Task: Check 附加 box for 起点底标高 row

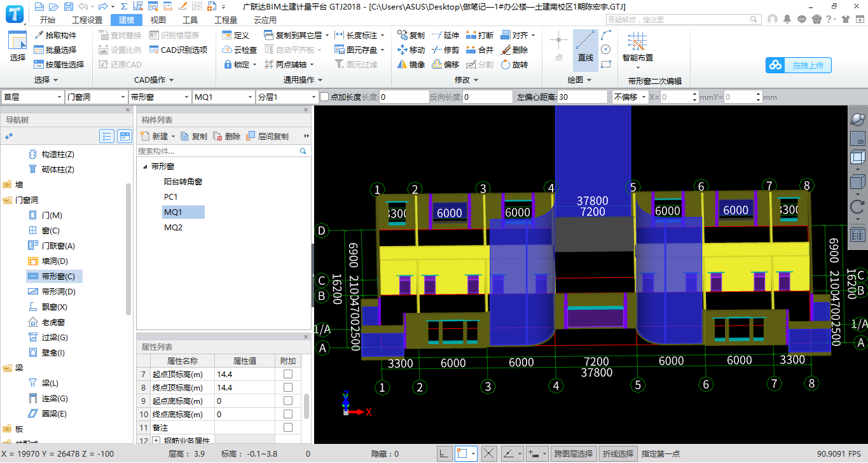Action: click(288, 401)
